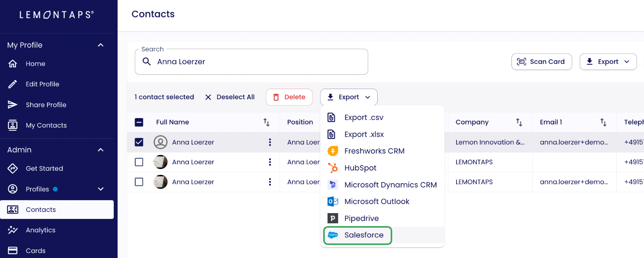Click the Microsoft Outlook logo icon

click(x=333, y=201)
